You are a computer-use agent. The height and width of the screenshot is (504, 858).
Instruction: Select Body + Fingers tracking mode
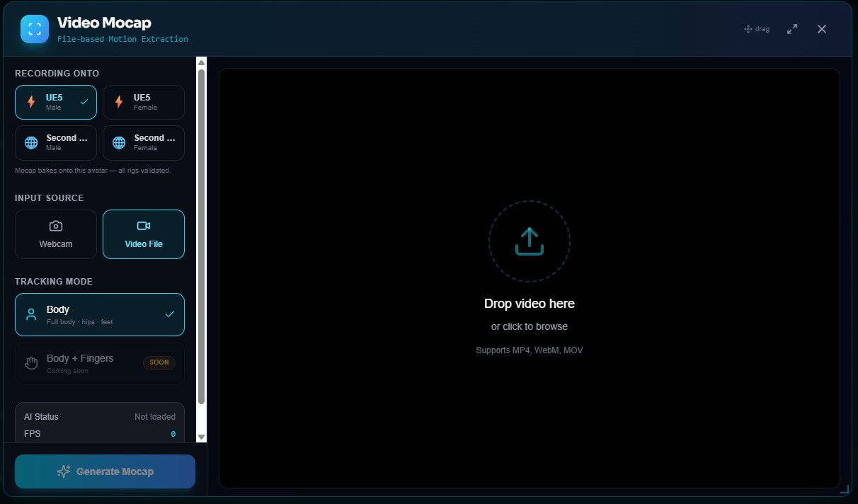point(100,363)
